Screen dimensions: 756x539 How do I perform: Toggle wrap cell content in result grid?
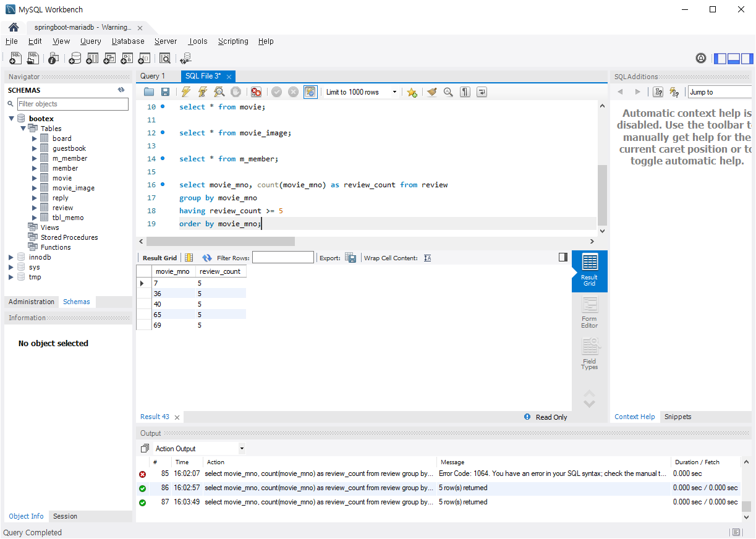(427, 258)
